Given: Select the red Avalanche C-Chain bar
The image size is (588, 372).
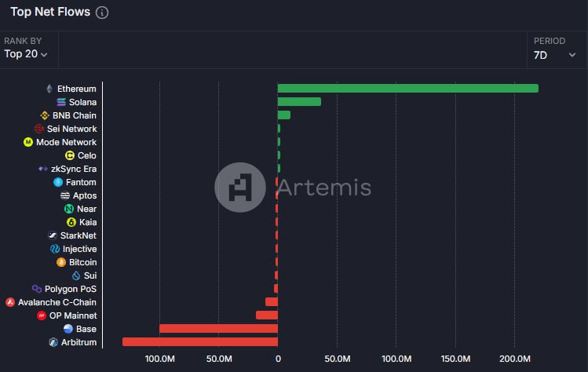Looking at the screenshot, I should coord(272,302).
